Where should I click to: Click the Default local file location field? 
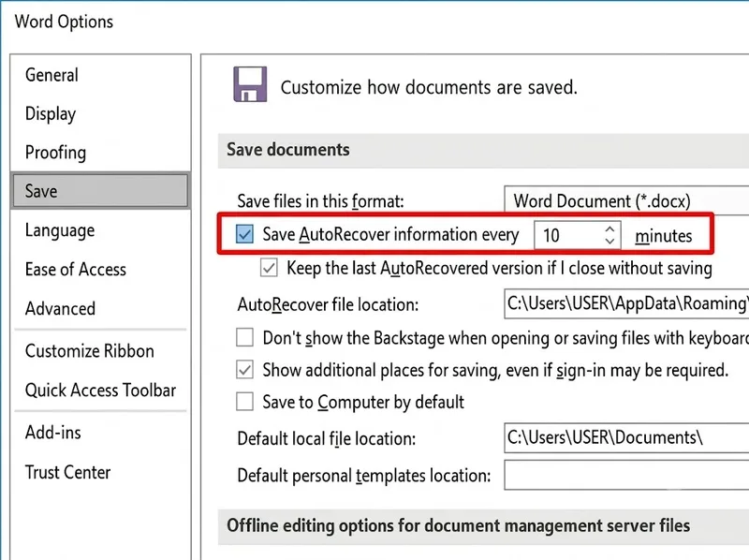[x=626, y=437]
